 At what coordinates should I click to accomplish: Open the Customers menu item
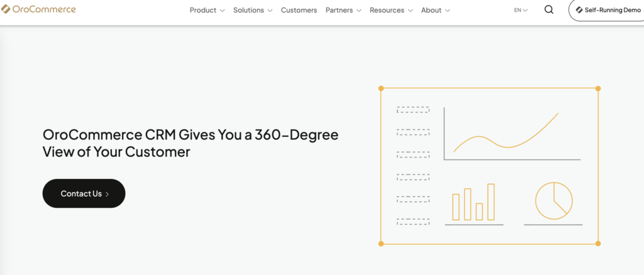point(299,10)
